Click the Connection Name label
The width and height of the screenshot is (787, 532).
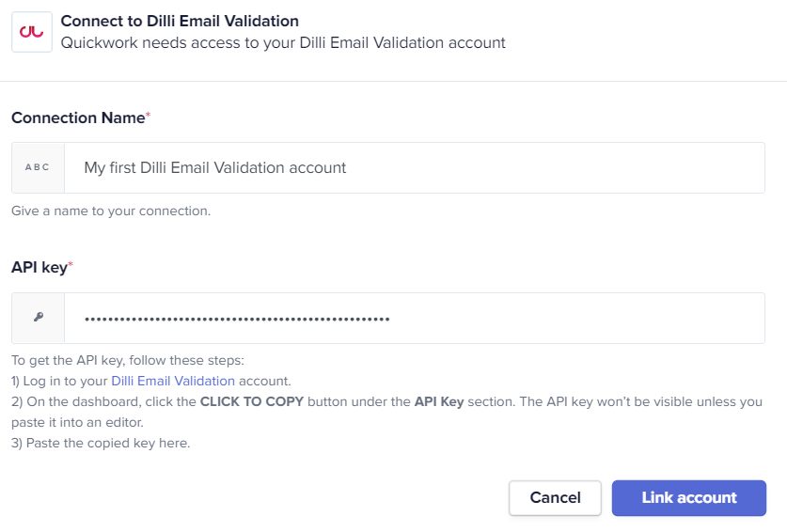[78, 117]
